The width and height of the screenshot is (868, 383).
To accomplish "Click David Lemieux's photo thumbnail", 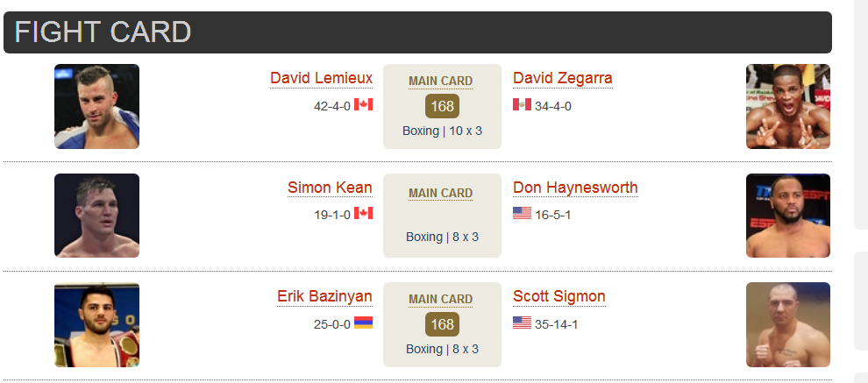I will click(x=96, y=106).
